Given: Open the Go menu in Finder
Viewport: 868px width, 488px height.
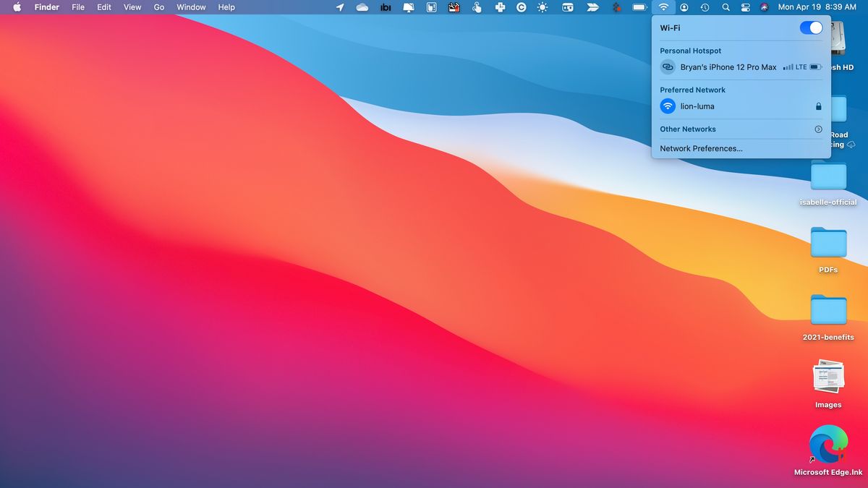Looking at the screenshot, I should 158,7.
